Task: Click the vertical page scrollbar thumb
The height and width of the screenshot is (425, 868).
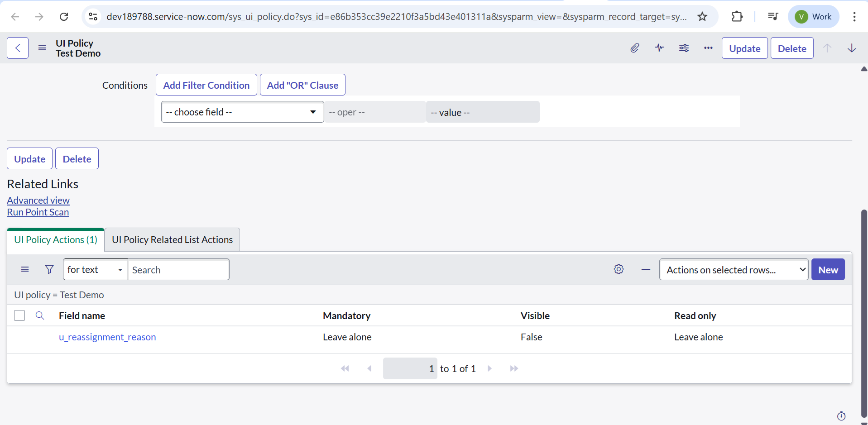Action: 863,315
